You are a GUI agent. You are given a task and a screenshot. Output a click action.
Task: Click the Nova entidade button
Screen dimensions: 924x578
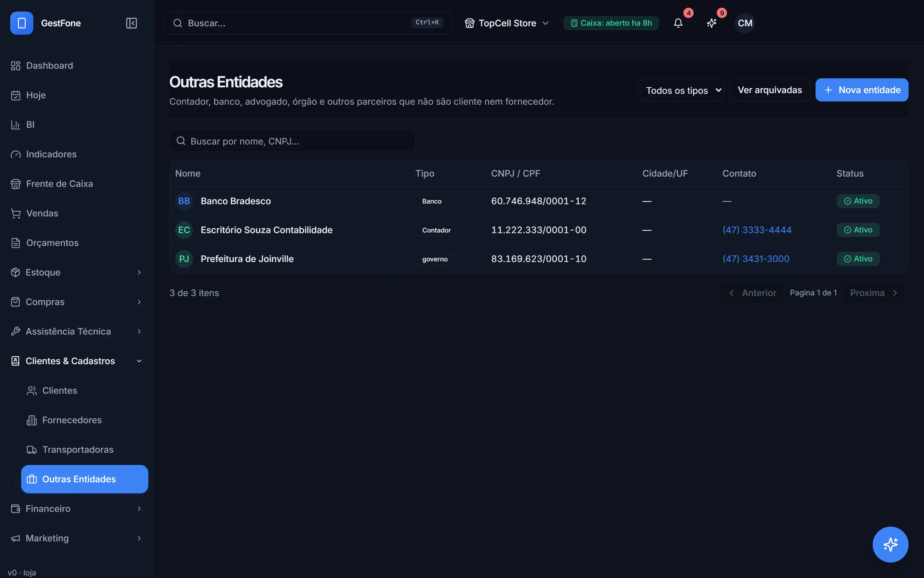(x=862, y=90)
